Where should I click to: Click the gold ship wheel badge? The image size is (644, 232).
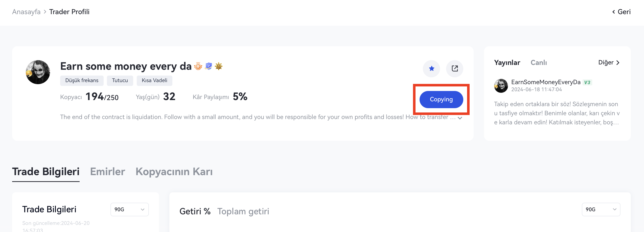[219, 66]
